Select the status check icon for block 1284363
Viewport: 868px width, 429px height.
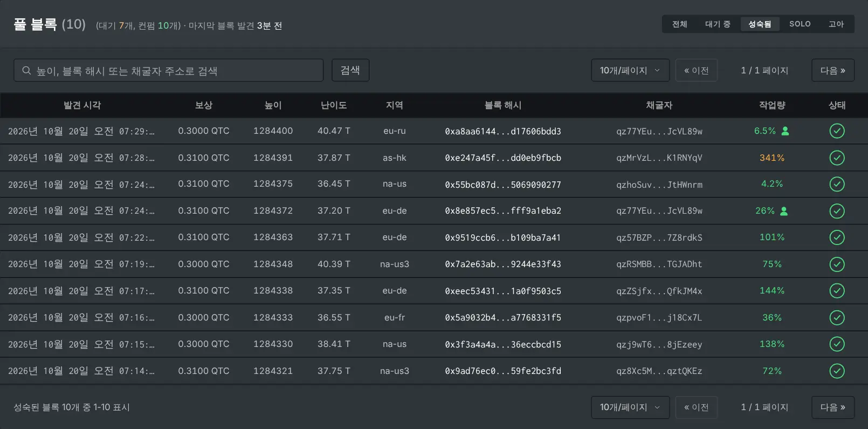pos(837,237)
